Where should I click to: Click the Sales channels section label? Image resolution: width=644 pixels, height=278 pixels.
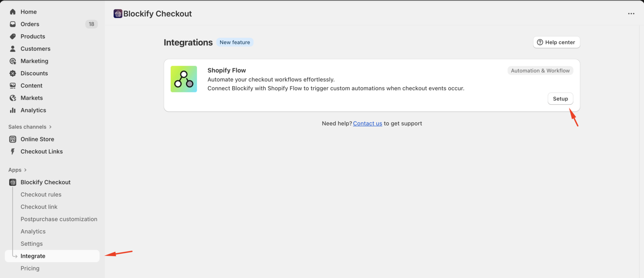[x=27, y=127]
